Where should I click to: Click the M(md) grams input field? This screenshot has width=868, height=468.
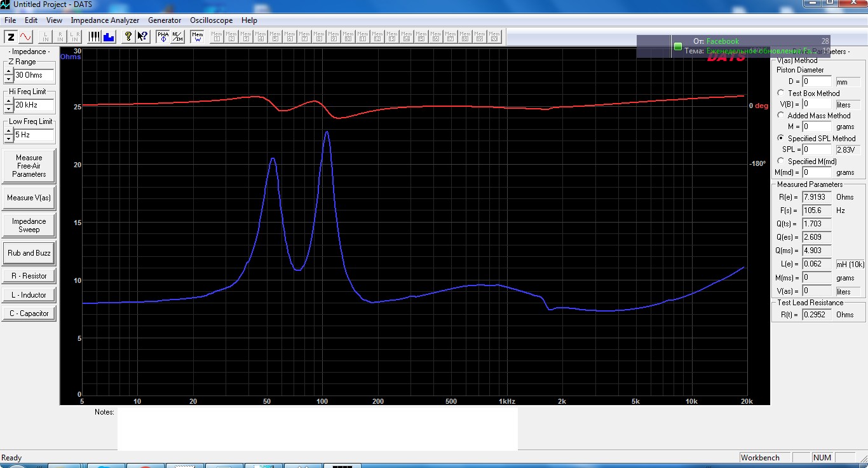pyautogui.click(x=817, y=172)
